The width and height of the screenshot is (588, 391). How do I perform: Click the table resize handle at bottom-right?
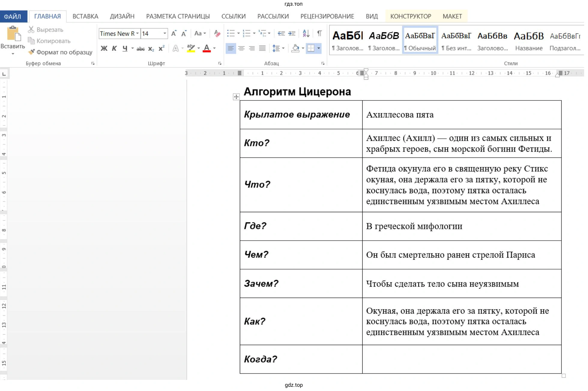pyautogui.click(x=564, y=376)
